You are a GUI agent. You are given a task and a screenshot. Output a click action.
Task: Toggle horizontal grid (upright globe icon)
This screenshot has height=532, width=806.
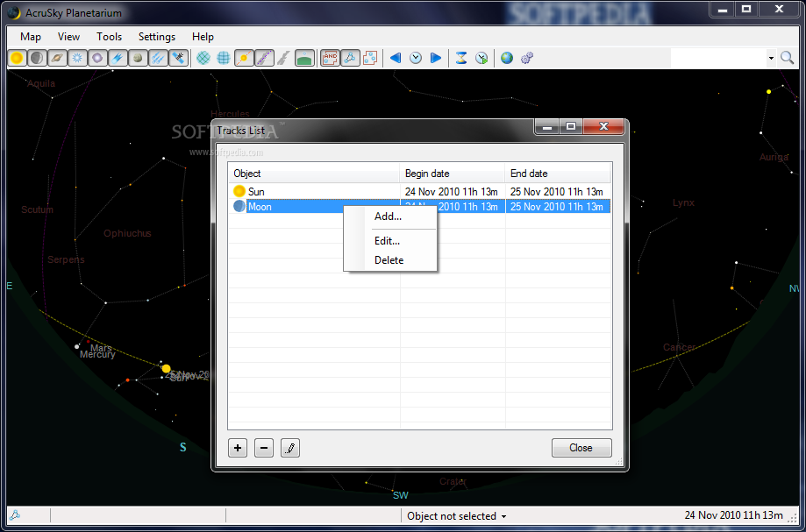[224, 58]
